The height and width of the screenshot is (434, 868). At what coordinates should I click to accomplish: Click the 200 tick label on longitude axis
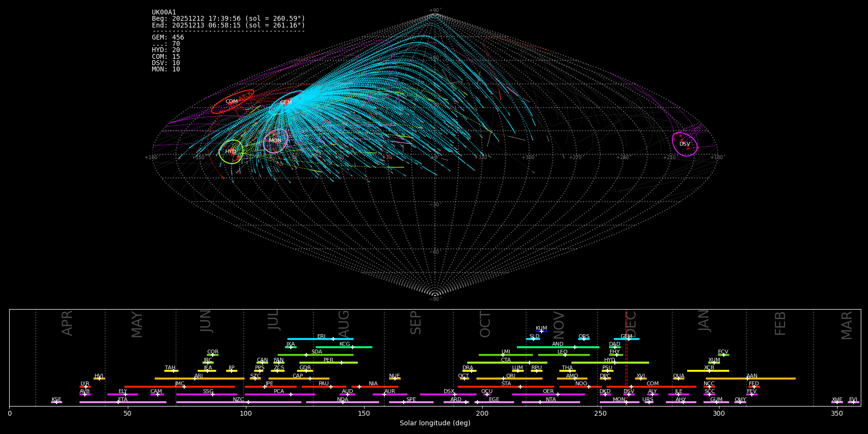482,414
